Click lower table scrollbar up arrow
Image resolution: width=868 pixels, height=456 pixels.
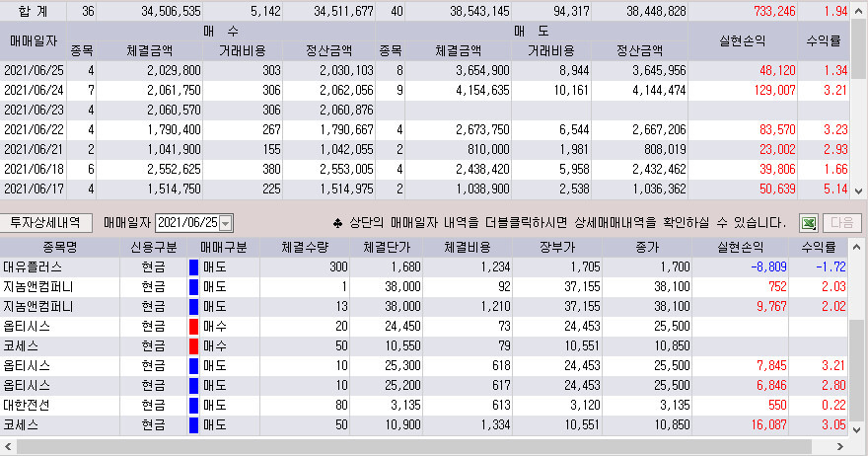point(856,247)
